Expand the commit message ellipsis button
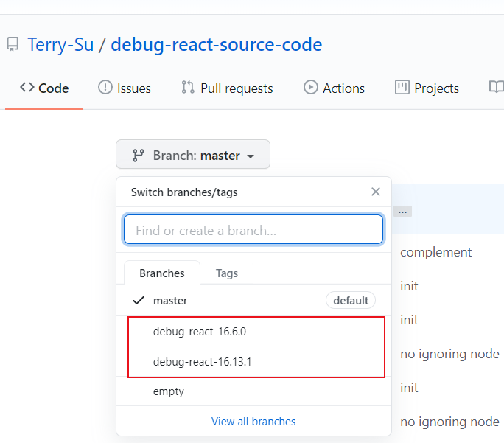 click(x=403, y=212)
